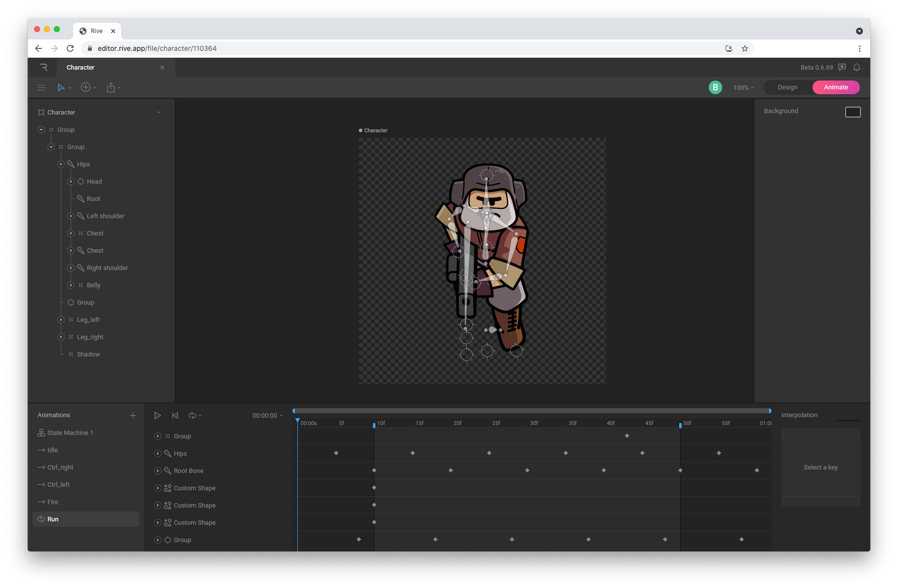Collapse the Hips node in the tree
898x588 pixels.
point(61,164)
